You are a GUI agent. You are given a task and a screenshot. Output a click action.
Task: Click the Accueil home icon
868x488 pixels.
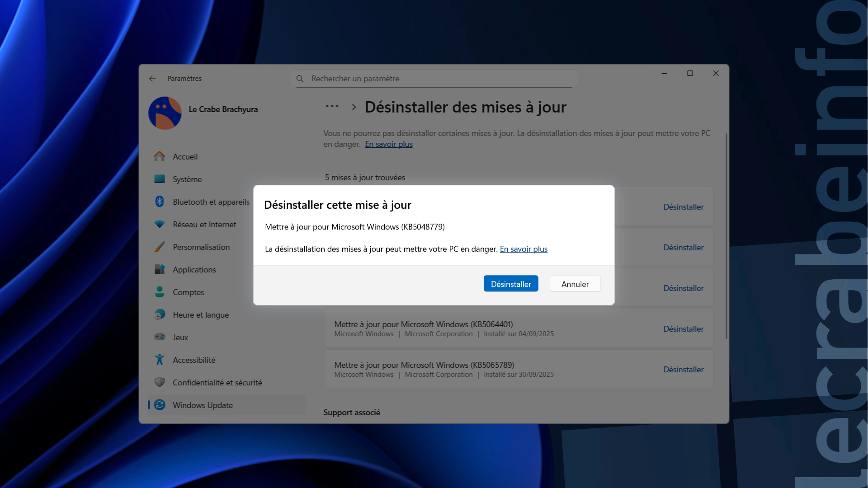(x=159, y=156)
